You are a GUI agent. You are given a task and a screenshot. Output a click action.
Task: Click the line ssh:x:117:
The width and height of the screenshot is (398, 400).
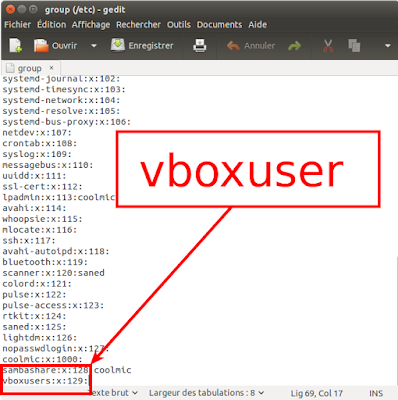pyautogui.click(x=29, y=240)
